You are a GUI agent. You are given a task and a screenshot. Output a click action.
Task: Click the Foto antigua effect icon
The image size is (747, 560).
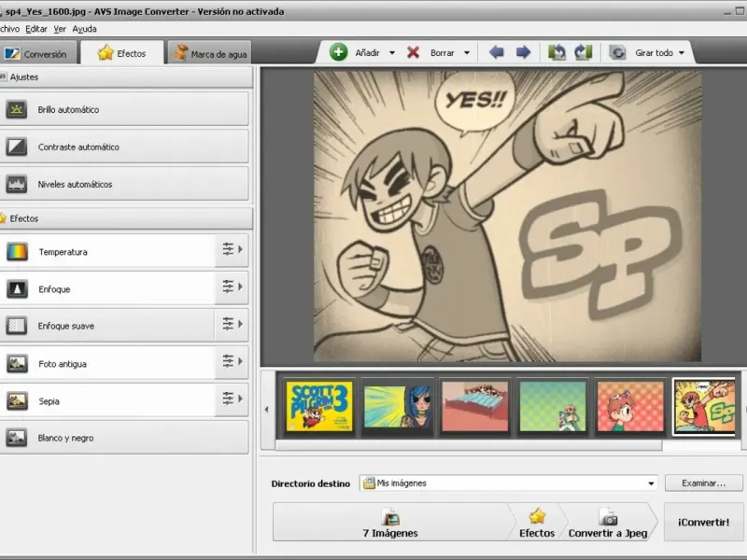click(x=17, y=363)
